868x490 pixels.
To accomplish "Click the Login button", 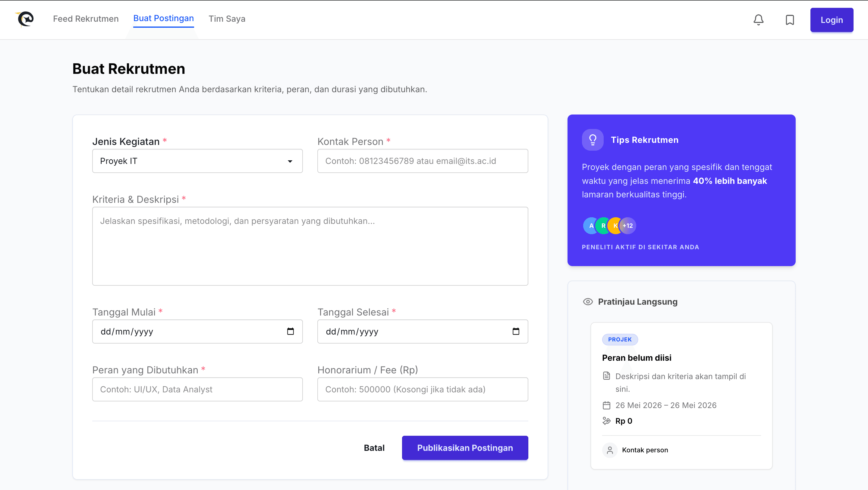I will point(832,20).
